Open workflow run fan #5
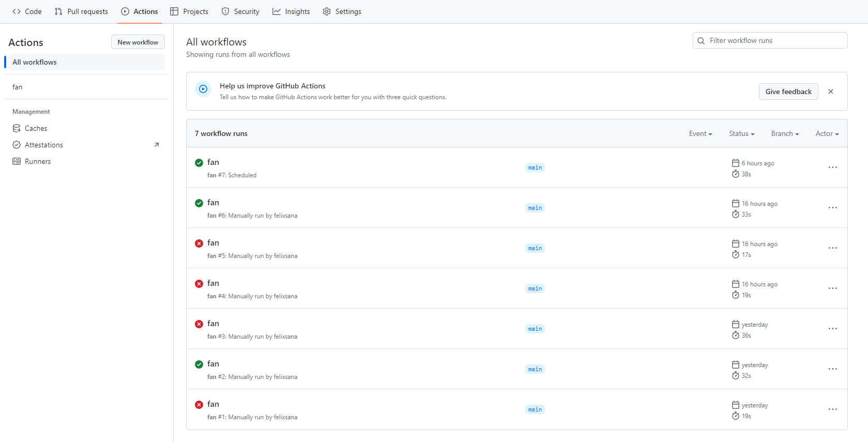868x442 pixels. (x=214, y=243)
